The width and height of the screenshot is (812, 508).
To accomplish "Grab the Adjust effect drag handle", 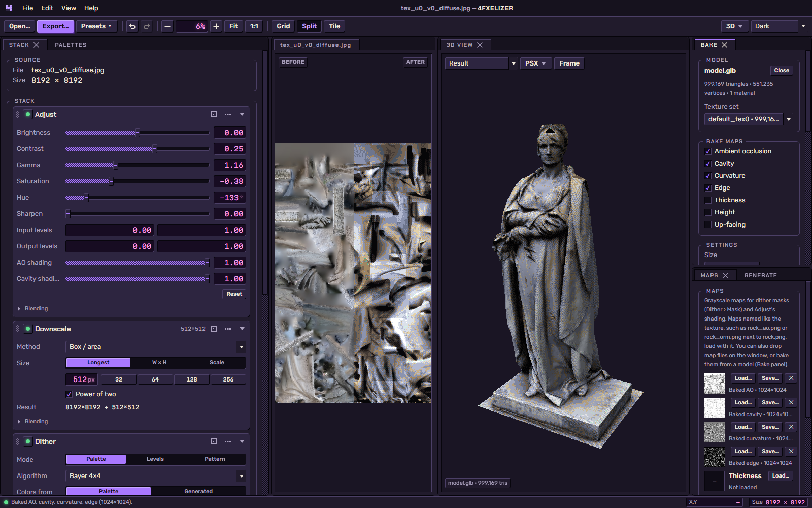I will point(18,114).
